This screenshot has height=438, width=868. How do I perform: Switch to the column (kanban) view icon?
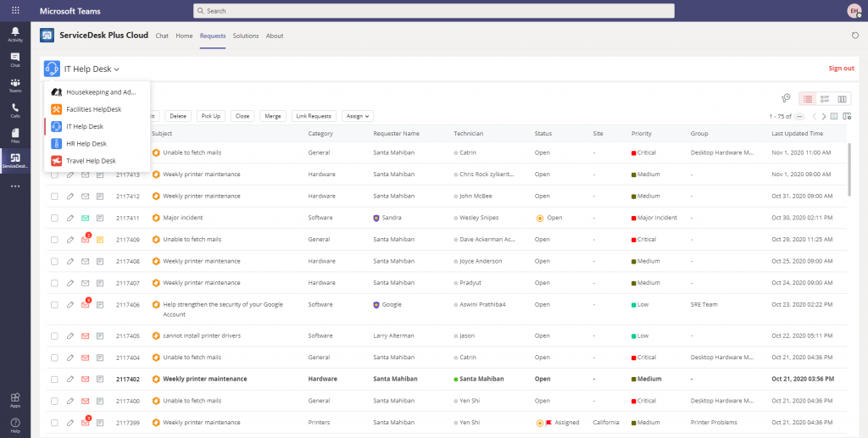tap(842, 99)
